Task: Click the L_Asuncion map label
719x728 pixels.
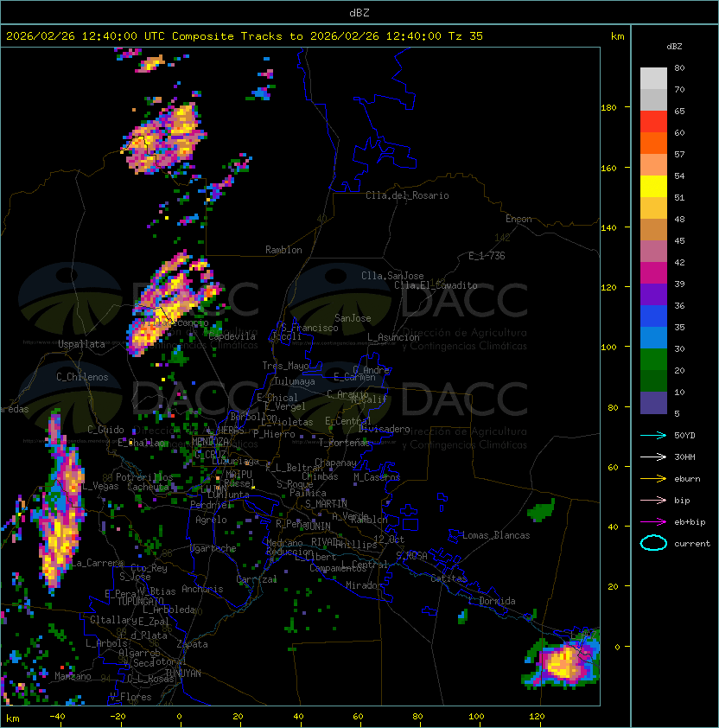Action: tap(393, 337)
